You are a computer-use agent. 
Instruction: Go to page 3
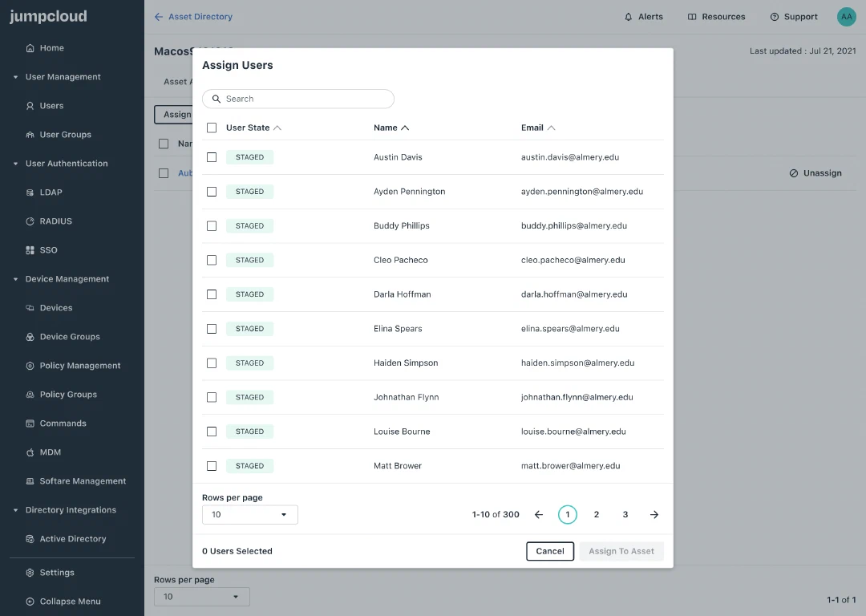pyautogui.click(x=625, y=514)
